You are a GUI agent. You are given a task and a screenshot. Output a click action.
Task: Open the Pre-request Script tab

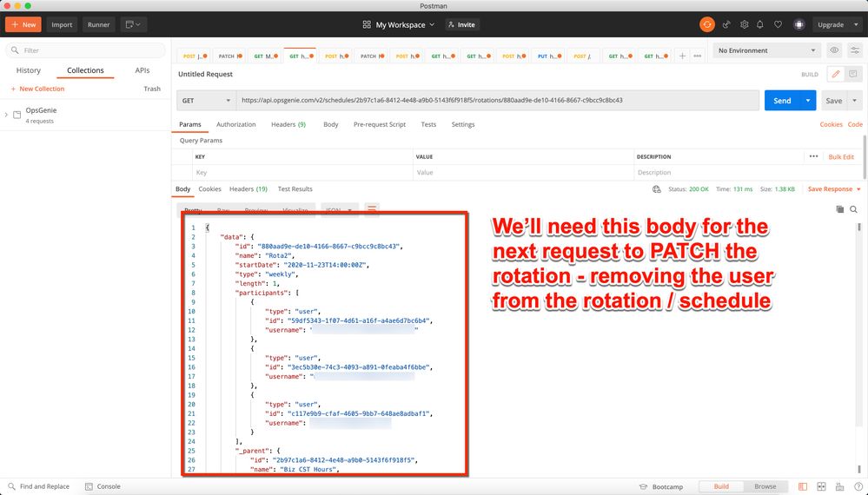pyautogui.click(x=380, y=124)
